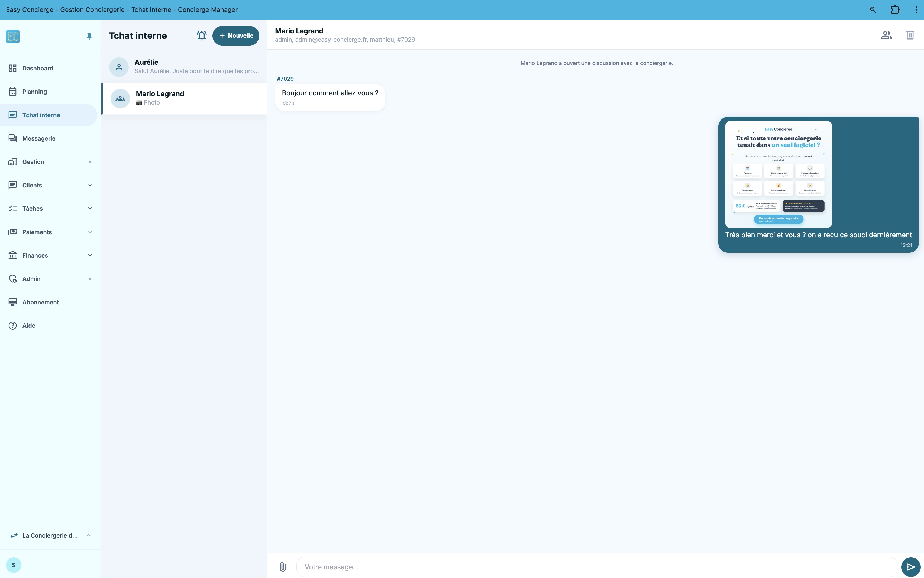This screenshot has height=578, width=924.
Task: Click Aurélie's person avatar icon
Action: 119,67
